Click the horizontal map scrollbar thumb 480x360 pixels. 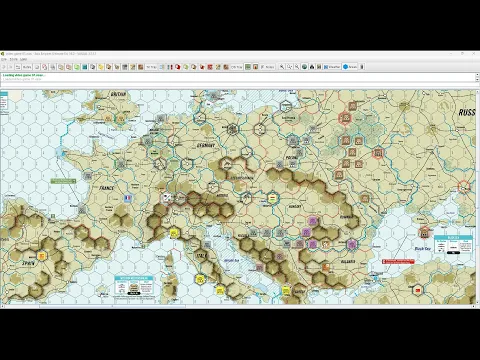(113, 306)
